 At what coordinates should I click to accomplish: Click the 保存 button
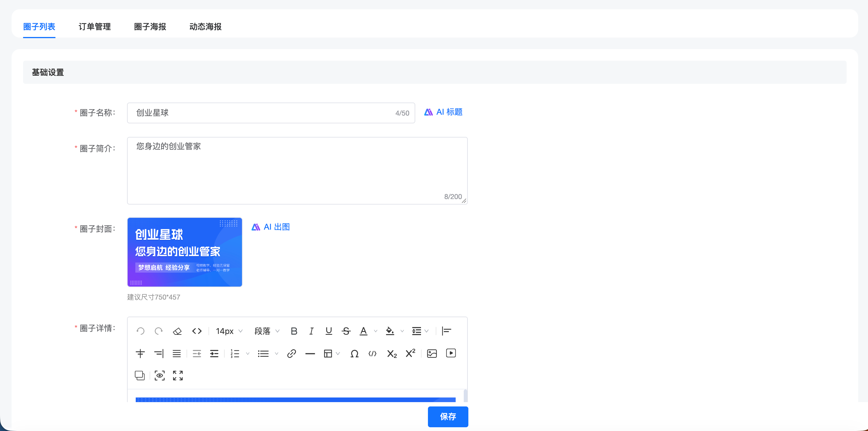point(448,417)
